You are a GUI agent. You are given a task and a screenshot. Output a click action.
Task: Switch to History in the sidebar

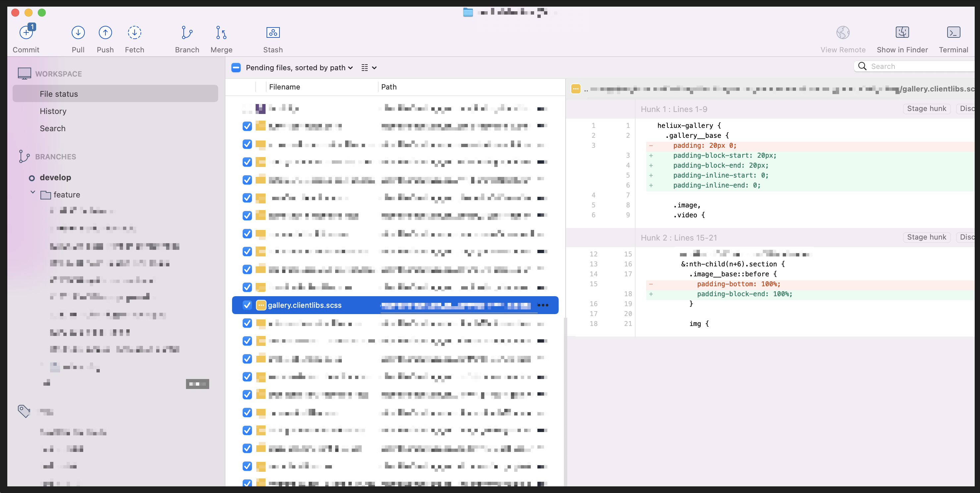click(53, 111)
